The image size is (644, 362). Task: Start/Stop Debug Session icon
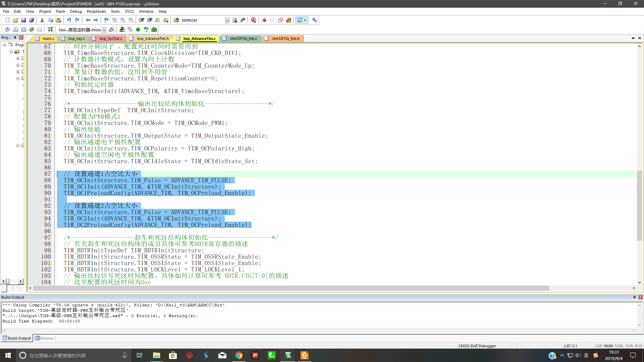[254, 20]
